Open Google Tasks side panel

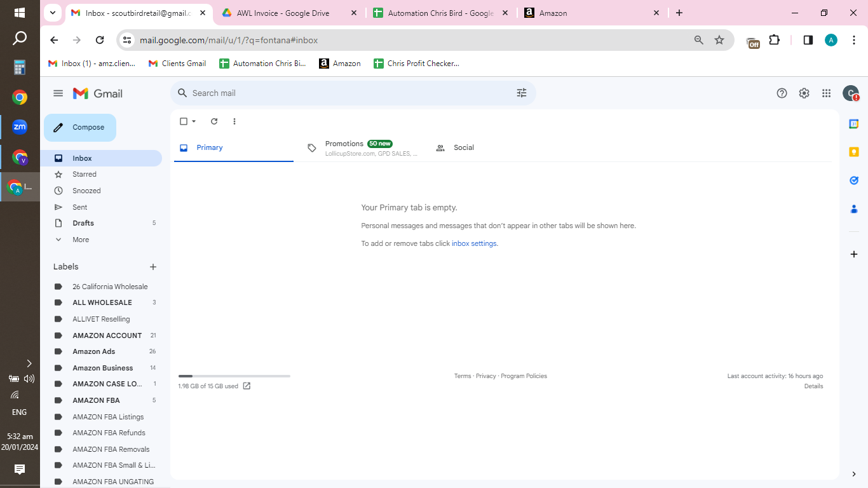(854, 180)
